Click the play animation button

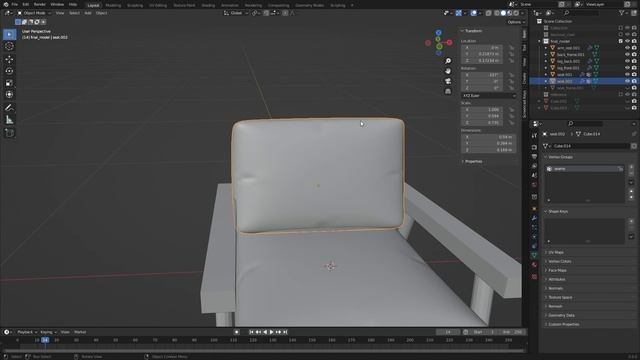click(271, 332)
